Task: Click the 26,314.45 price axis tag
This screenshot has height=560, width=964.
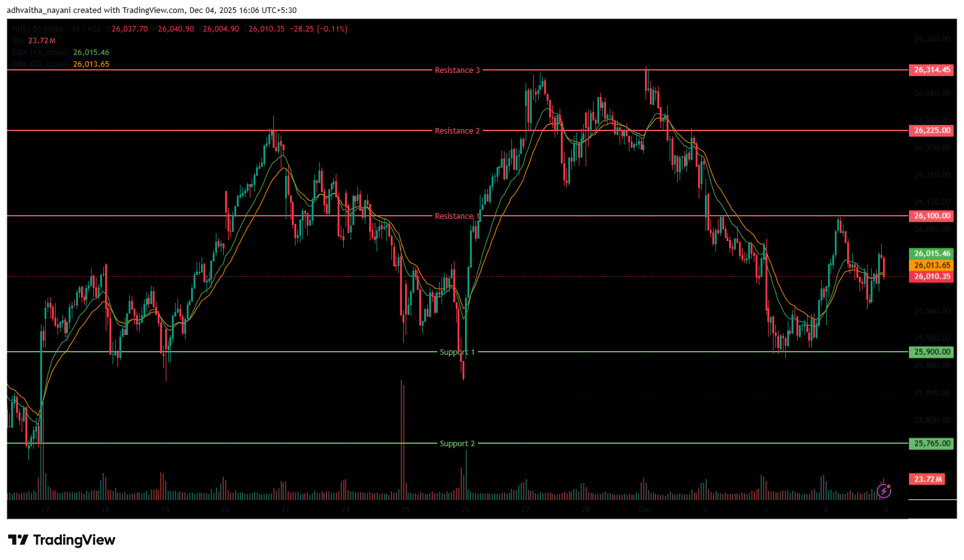Action: (x=931, y=70)
